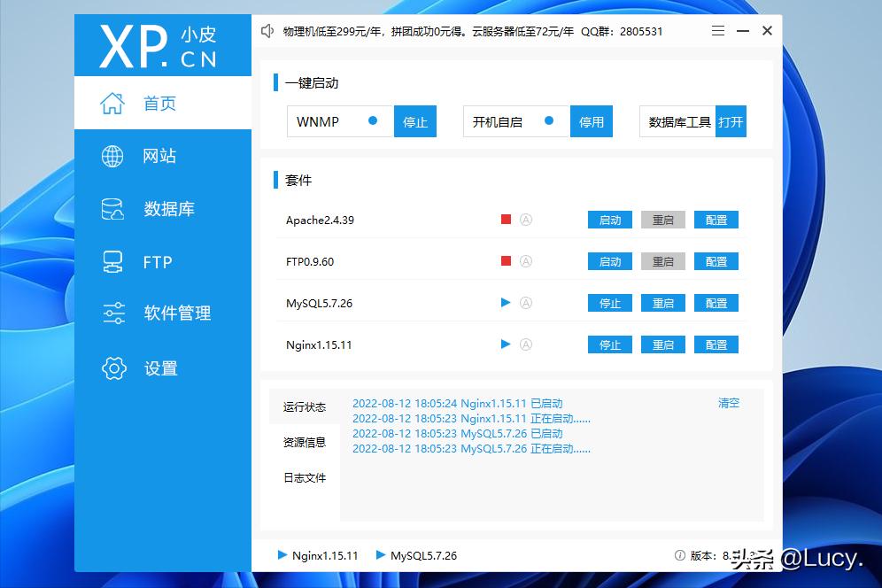882x588 pixels.
Task: Open 配置 for Nginx1.15.11
Action: tap(716, 345)
